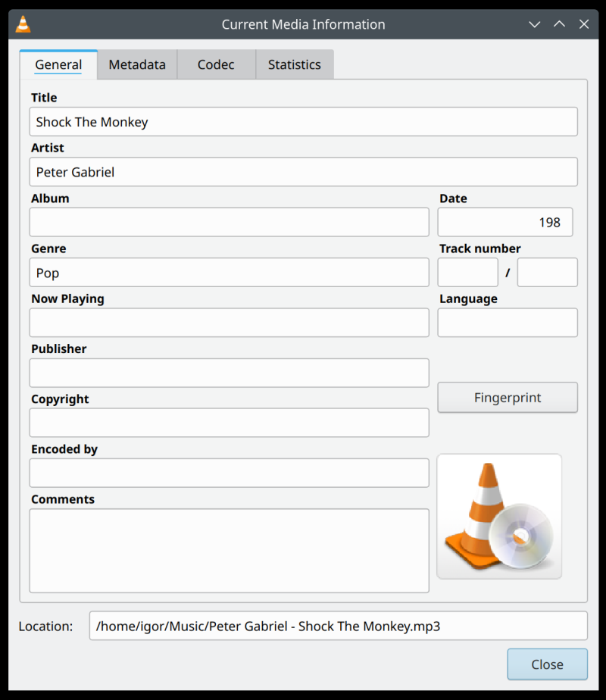Switch to the General tab
The height and width of the screenshot is (700, 606).
(x=58, y=64)
